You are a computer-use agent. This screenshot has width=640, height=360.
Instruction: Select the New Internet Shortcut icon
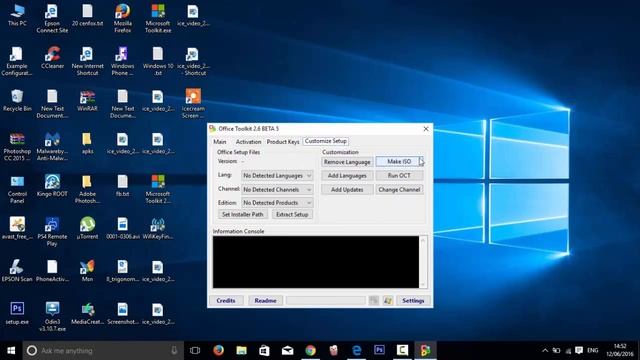pyautogui.click(x=87, y=61)
